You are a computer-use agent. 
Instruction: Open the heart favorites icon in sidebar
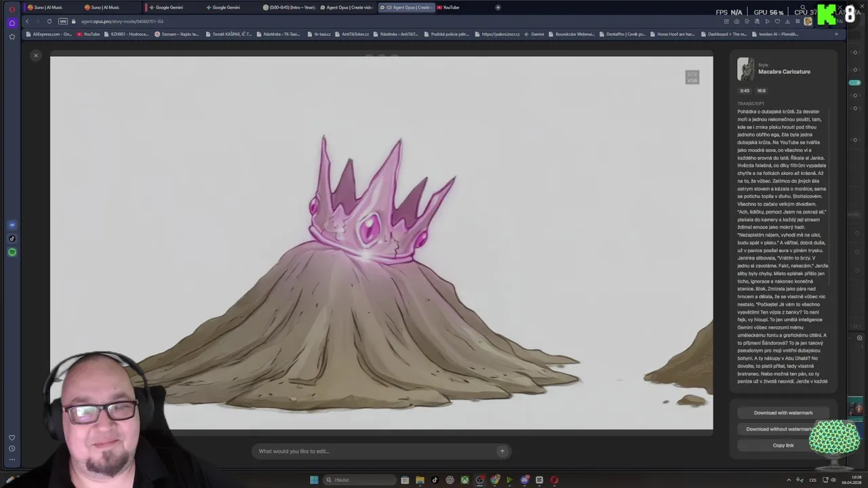click(x=12, y=438)
